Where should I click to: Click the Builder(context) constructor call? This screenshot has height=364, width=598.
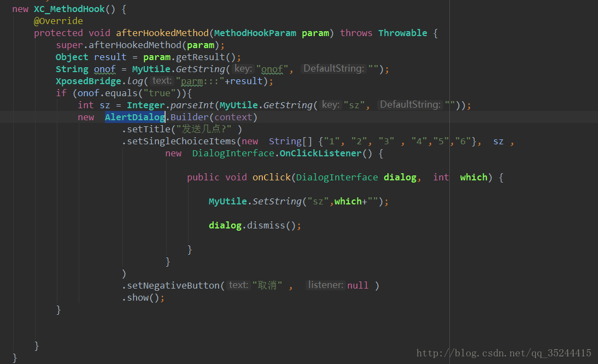(213, 117)
